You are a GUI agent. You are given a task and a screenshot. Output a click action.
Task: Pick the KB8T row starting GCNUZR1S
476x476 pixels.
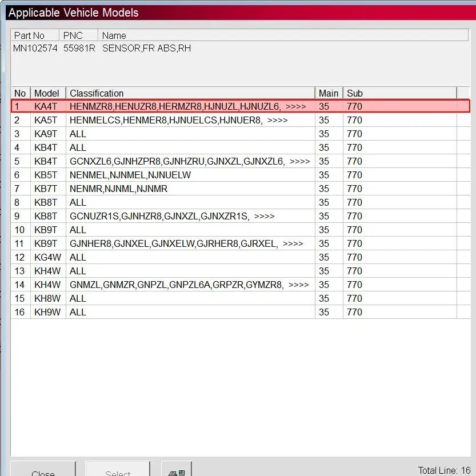[241, 216]
